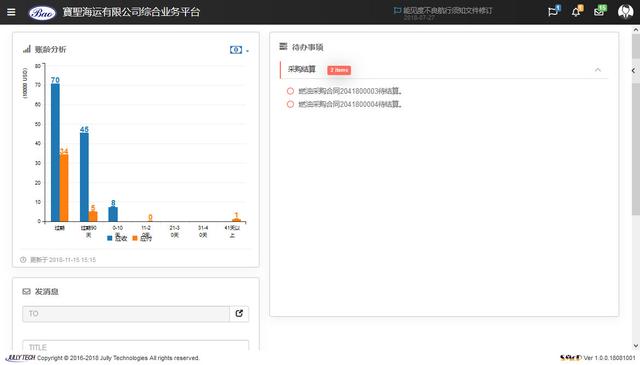The width and height of the screenshot is (640, 365).
Task: Open the flag notices icon in header
Action: (x=553, y=11)
